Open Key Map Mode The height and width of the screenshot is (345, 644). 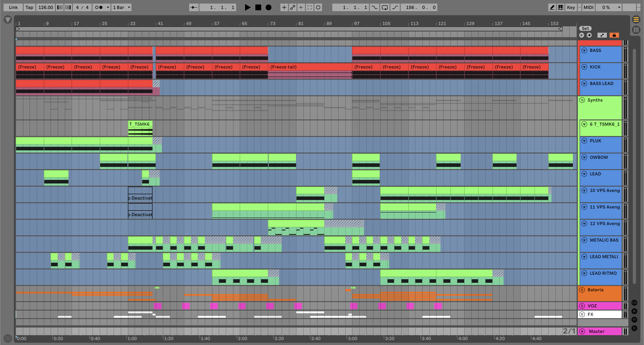pos(571,7)
